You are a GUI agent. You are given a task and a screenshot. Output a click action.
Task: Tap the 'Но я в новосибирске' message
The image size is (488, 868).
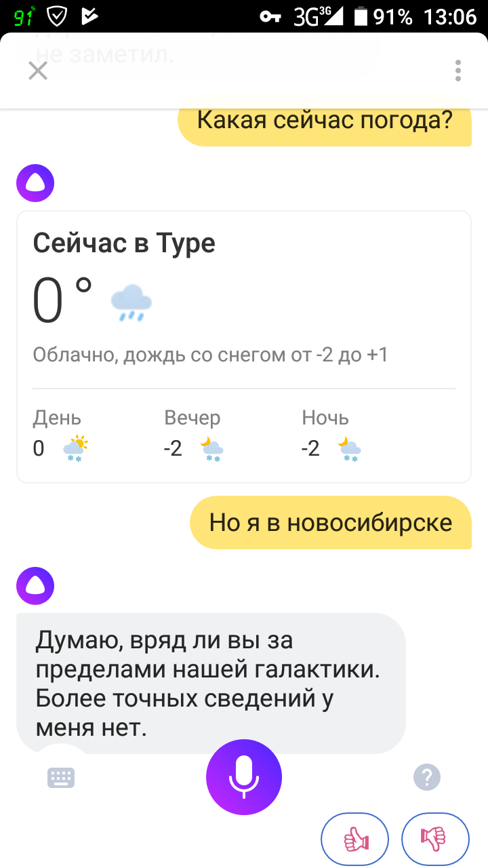pos(331,522)
